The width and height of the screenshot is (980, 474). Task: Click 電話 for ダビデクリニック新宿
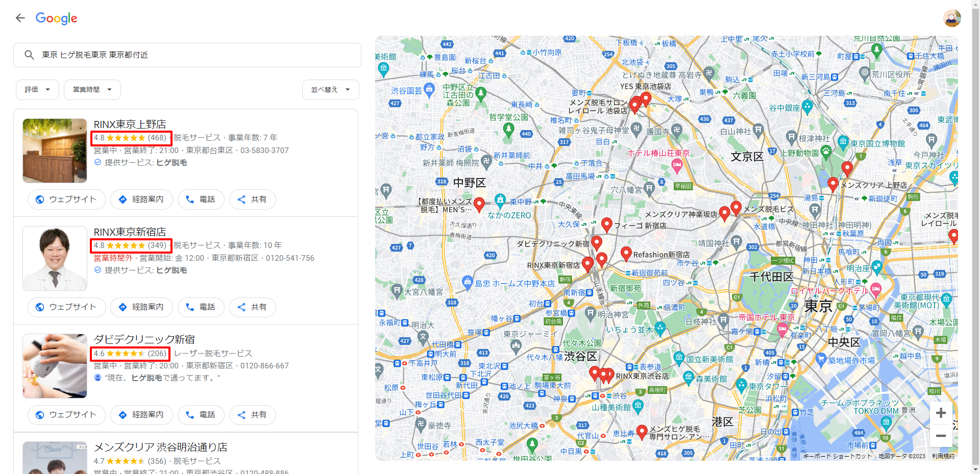tap(201, 415)
